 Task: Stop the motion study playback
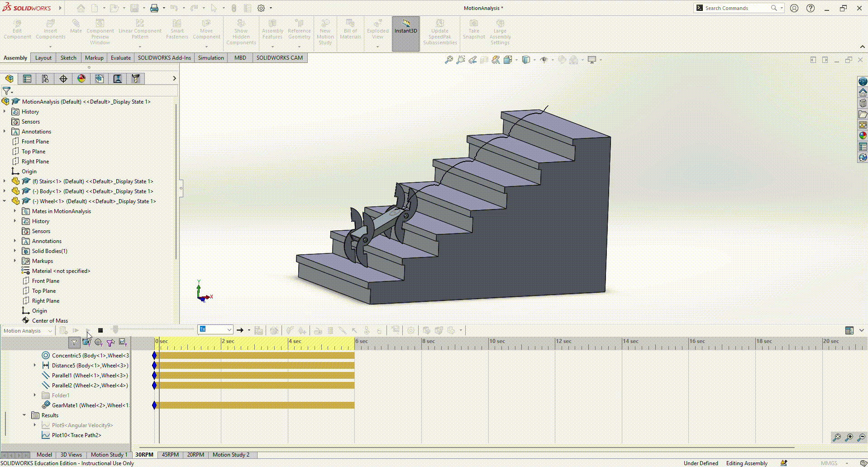pos(100,330)
